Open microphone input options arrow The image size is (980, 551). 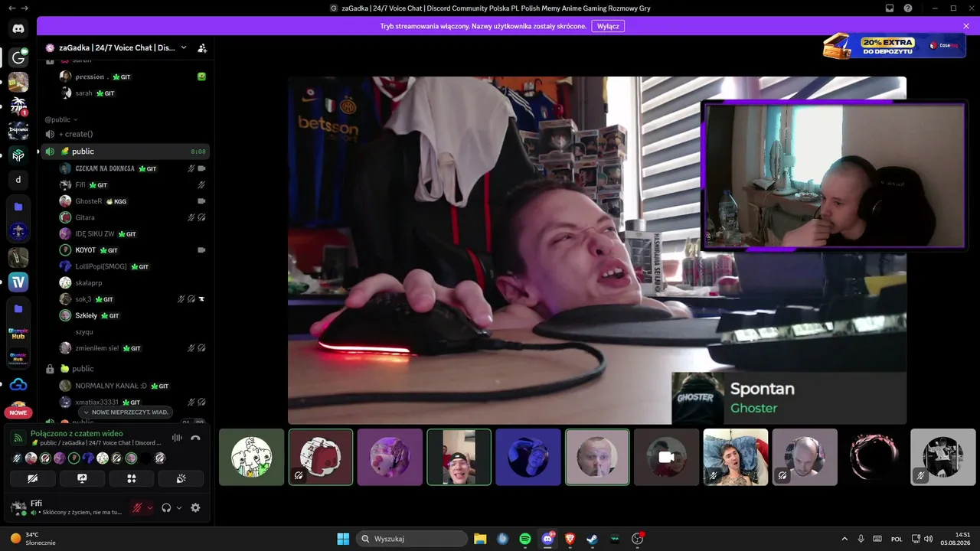pyautogui.click(x=150, y=507)
